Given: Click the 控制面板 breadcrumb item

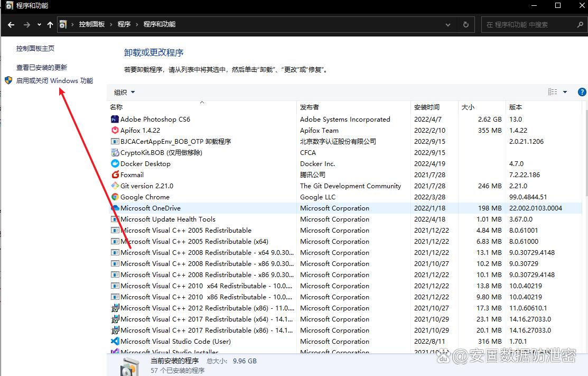Looking at the screenshot, I should click(x=91, y=24).
